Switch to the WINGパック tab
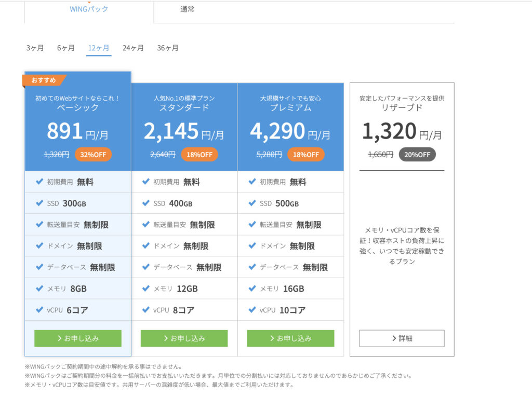This screenshot has width=532, height=397. 89,9
